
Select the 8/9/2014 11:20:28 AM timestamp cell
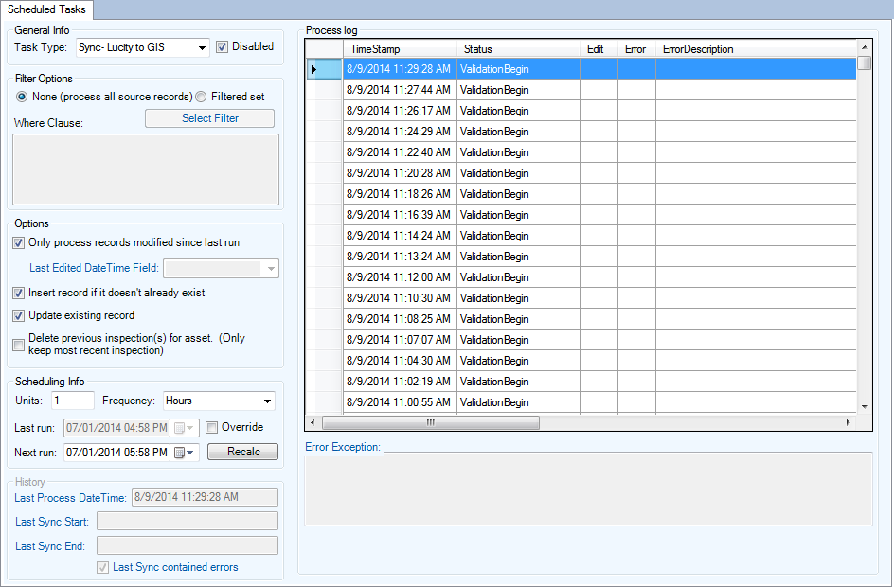click(x=400, y=173)
